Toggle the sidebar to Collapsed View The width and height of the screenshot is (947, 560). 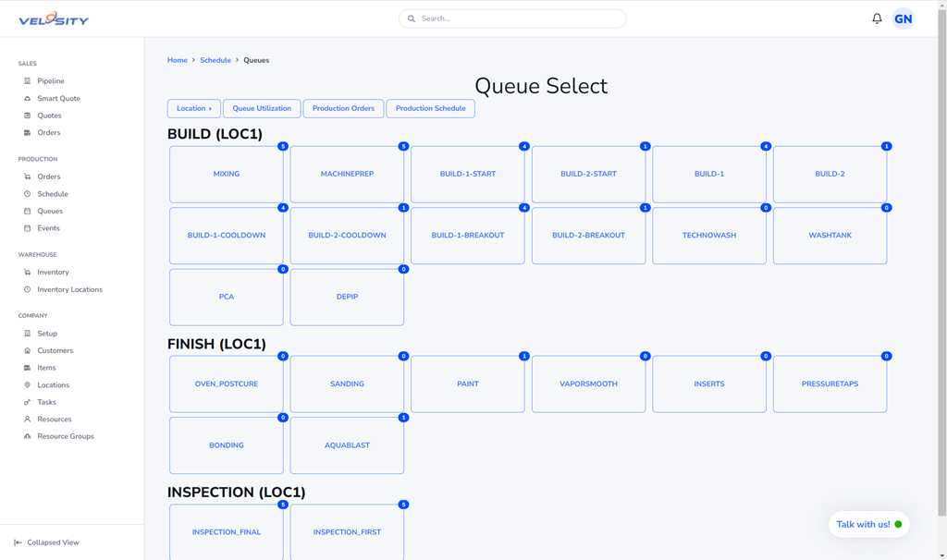point(46,542)
